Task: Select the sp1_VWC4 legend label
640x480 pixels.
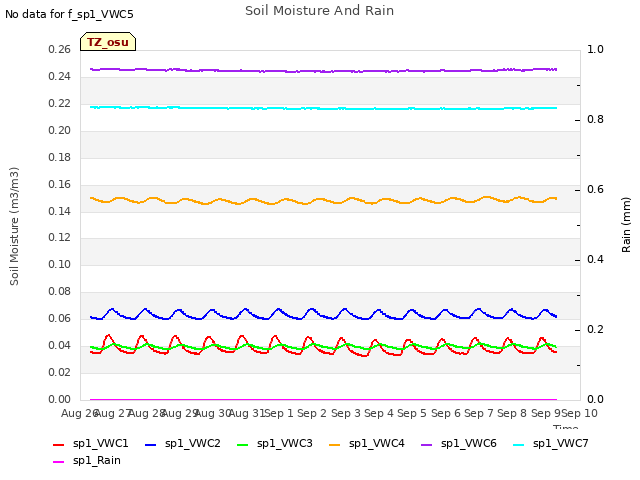Action: click(377, 443)
